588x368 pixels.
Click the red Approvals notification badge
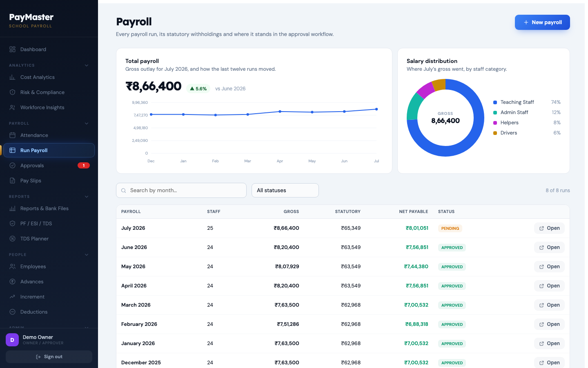click(84, 166)
